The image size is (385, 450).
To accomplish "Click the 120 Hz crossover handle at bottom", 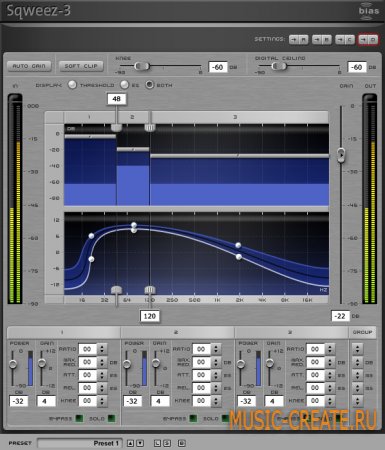I will (150, 290).
